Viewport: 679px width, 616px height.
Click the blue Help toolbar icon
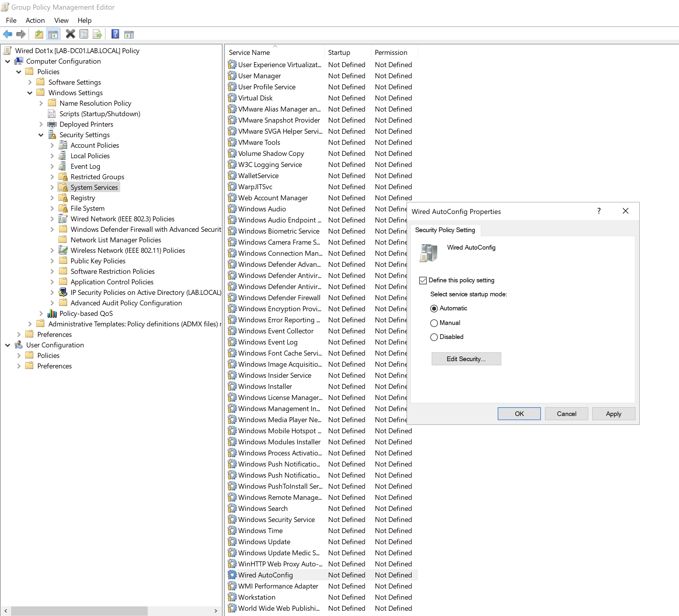click(115, 34)
